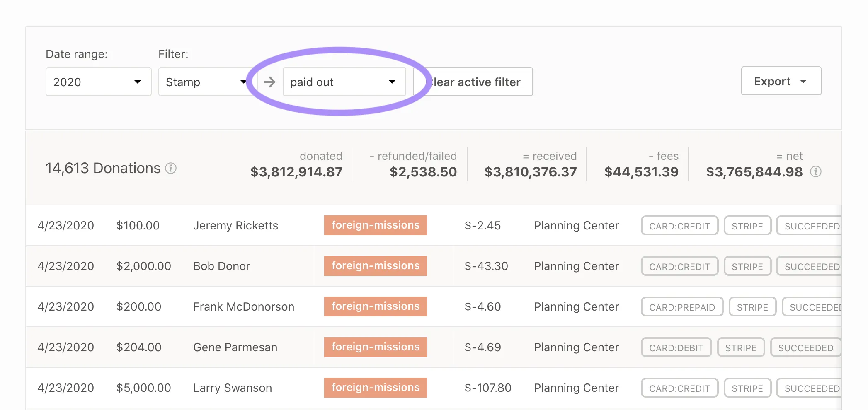This screenshot has height=410, width=868.
Task: Click the STRIPE badge on Bob Donor row
Action: (747, 267)
